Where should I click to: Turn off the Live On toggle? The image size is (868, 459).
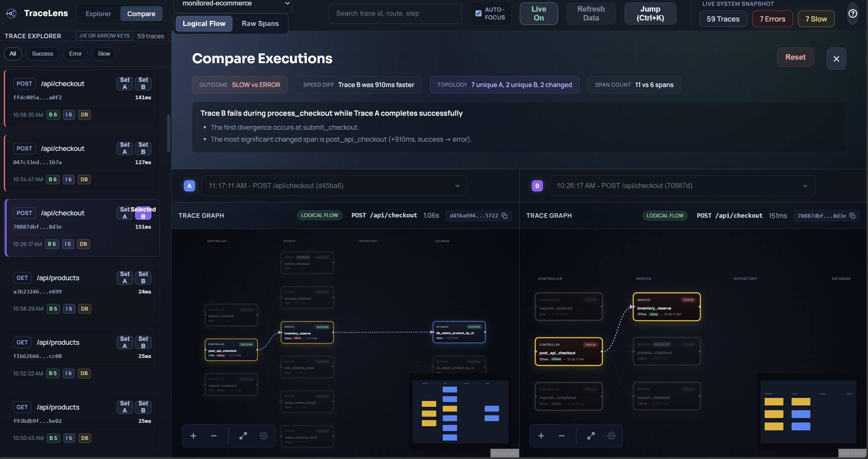tap(539, 14)
